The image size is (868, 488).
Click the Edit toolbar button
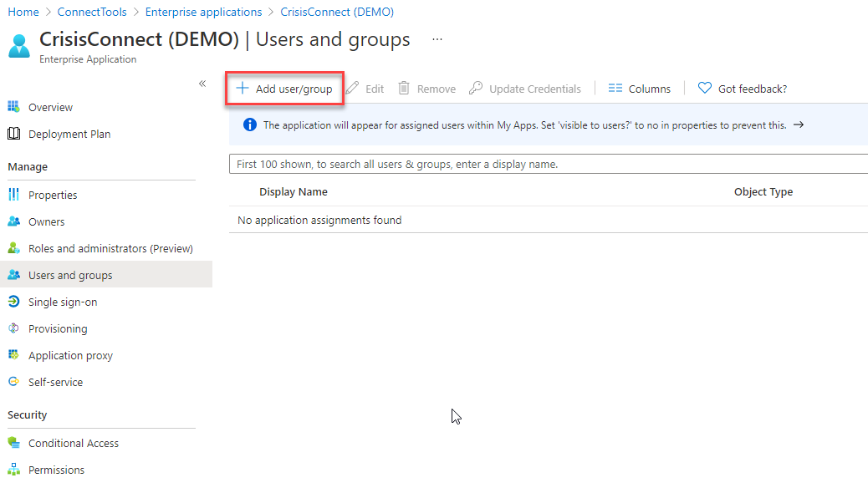tap(365, 89)
